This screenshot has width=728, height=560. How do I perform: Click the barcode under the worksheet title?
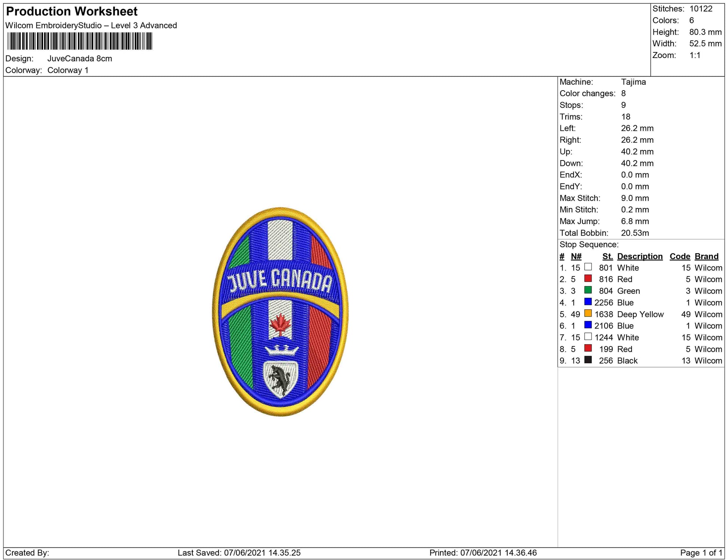tap(80, 41)
